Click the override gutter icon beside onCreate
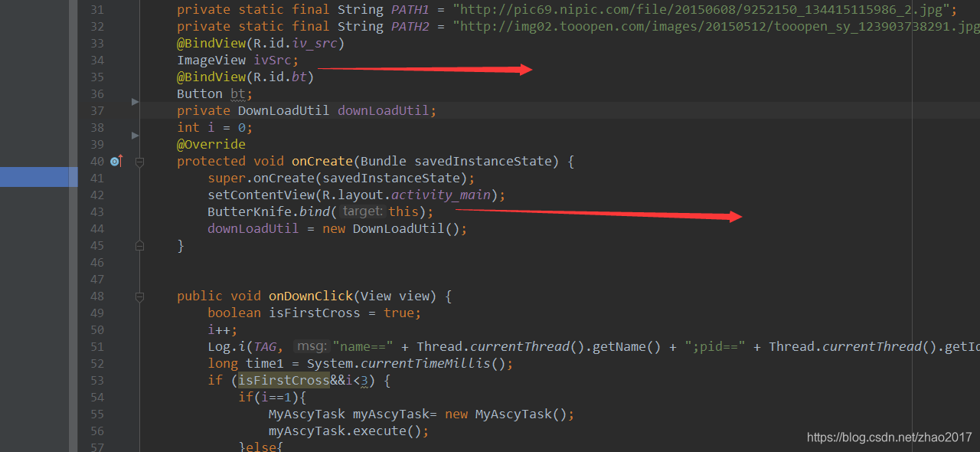The image size is (980, 452). click(116, 161)
